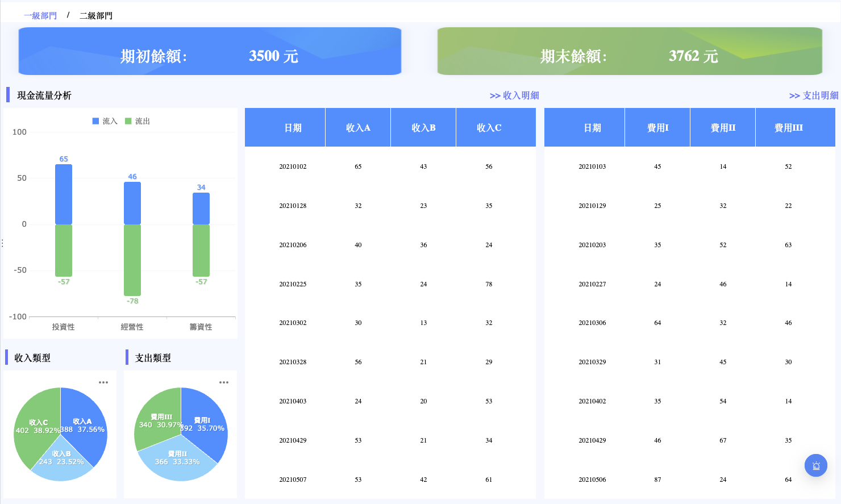The image size is (841, 504).
Task: Click income date cell 20210225
Action: [293, 284]
